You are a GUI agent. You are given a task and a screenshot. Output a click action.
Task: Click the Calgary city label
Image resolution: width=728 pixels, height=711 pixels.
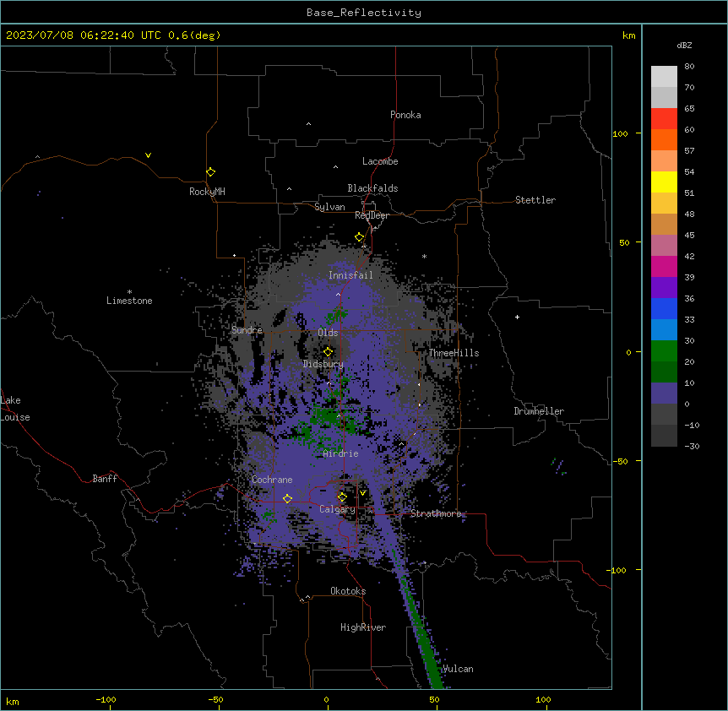pyautogui.click(x=337, y=509)
